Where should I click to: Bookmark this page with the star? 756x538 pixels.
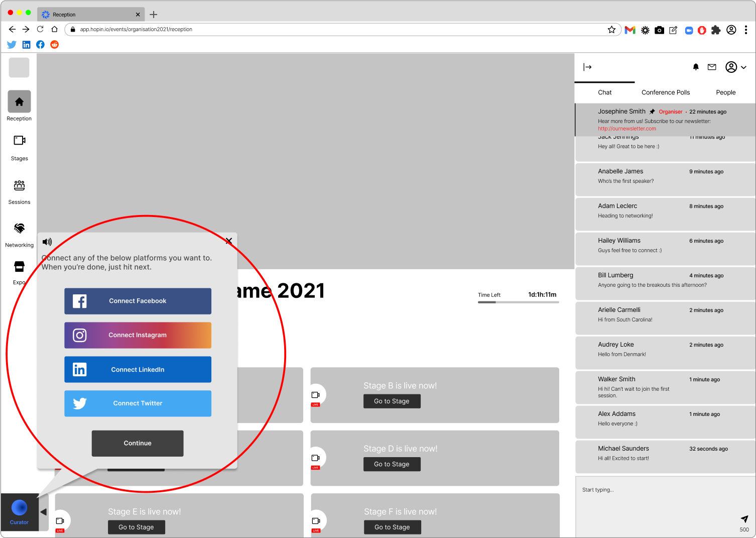click(x=611, y=30)
